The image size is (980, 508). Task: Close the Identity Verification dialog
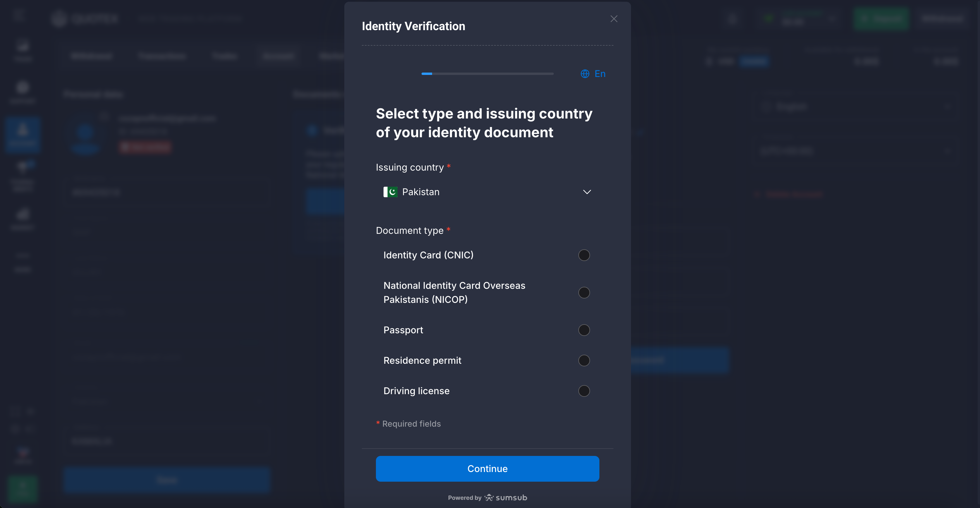click(614, 19)
